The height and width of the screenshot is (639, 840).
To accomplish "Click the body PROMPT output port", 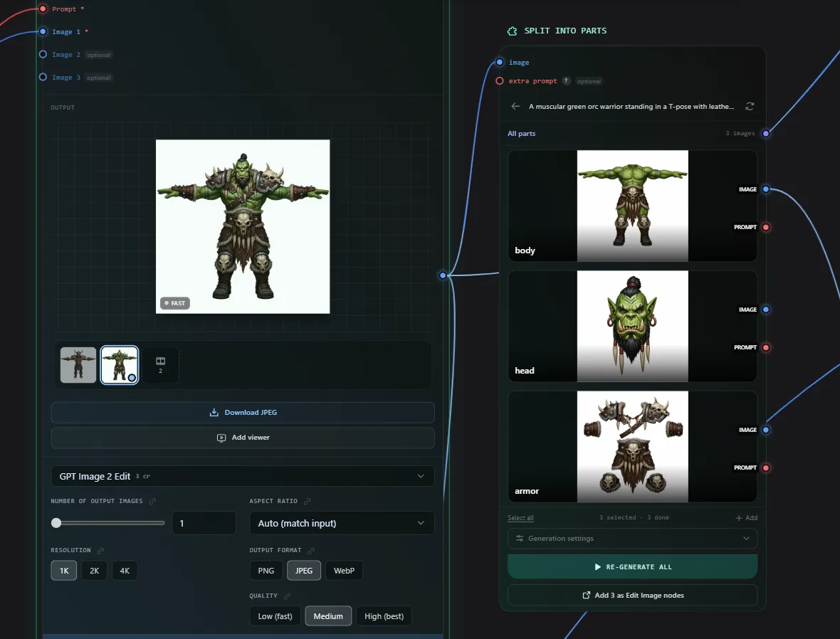I will 765,227.
